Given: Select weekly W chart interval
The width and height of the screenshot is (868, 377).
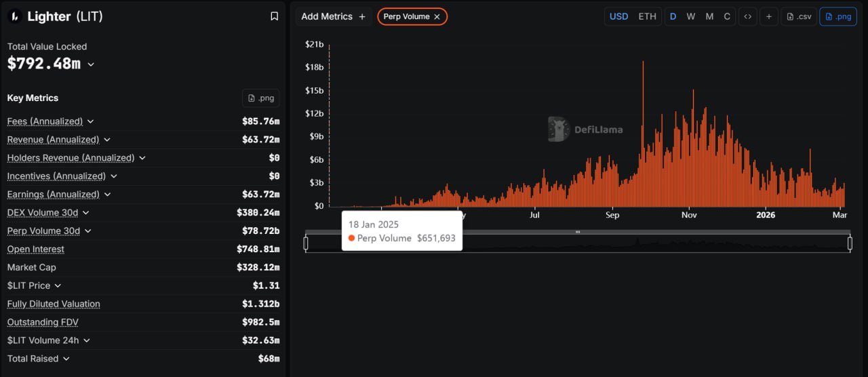Looking at the screenshot, I should [690, 16].
